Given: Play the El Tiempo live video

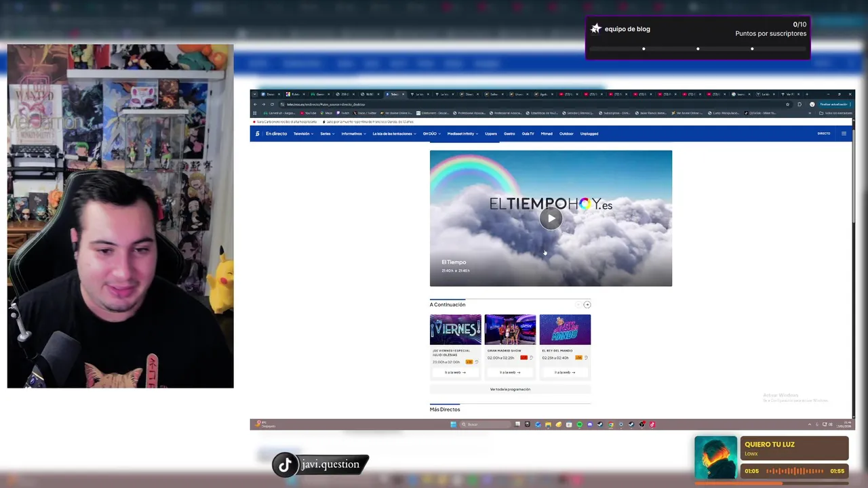Looking at the screenshot, I should click(x=551, y=218).
